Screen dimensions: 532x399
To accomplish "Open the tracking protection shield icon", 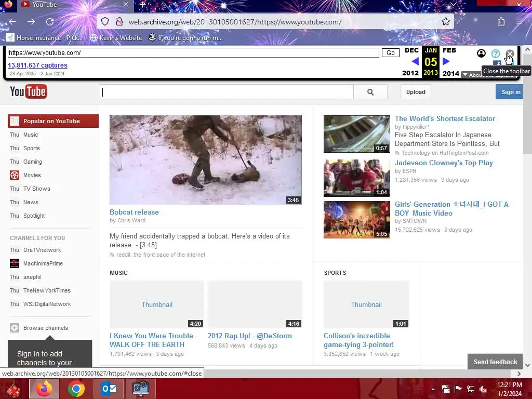I will click(105, 22).
